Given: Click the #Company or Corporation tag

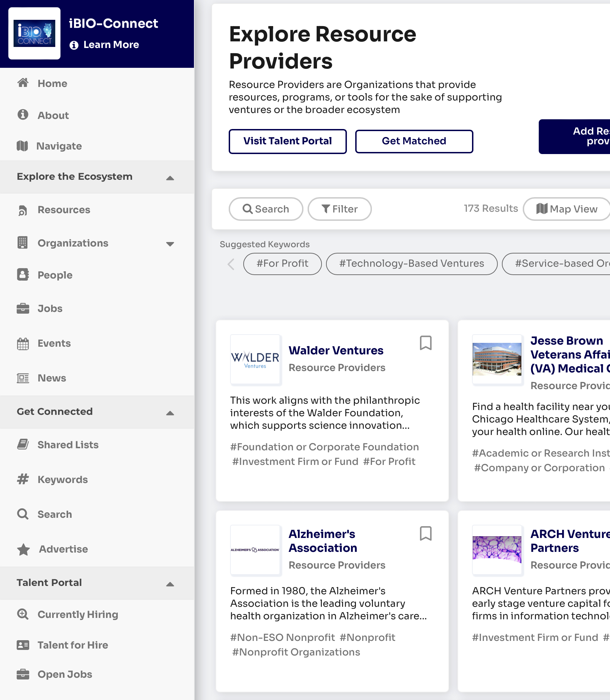Looking at the screenshot, I should [x=539, y=468].
